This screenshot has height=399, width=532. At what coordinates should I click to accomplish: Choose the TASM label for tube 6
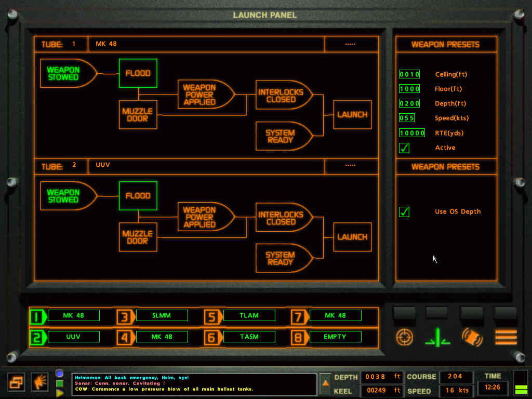249,337
